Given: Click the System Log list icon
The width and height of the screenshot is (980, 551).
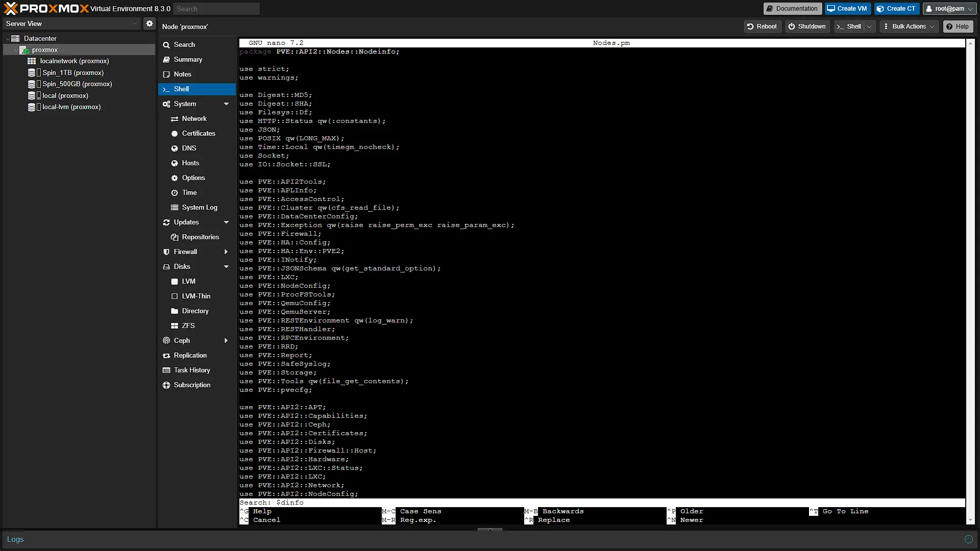Looking at the screenshot, I should coord(175,208).
